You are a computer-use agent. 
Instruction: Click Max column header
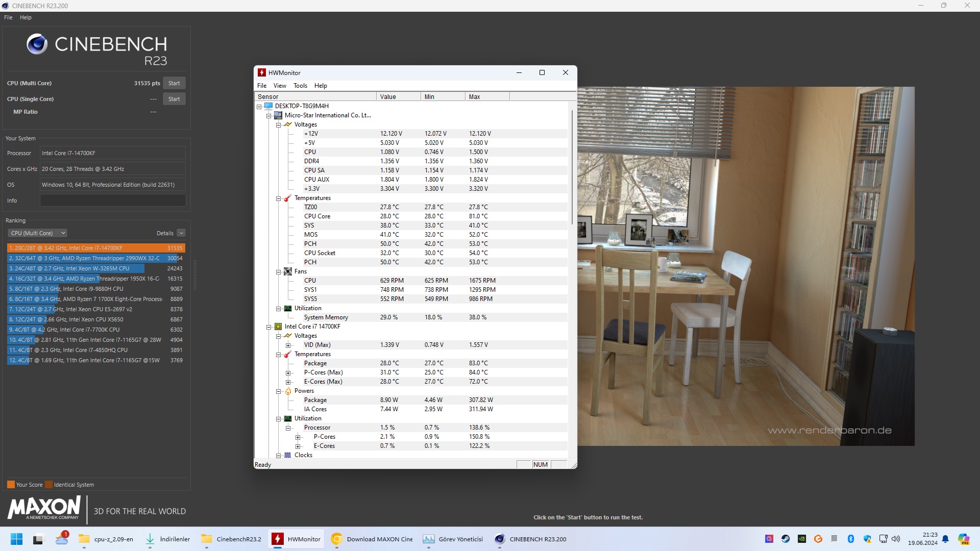pyautogui.click(x=487, y=96)
